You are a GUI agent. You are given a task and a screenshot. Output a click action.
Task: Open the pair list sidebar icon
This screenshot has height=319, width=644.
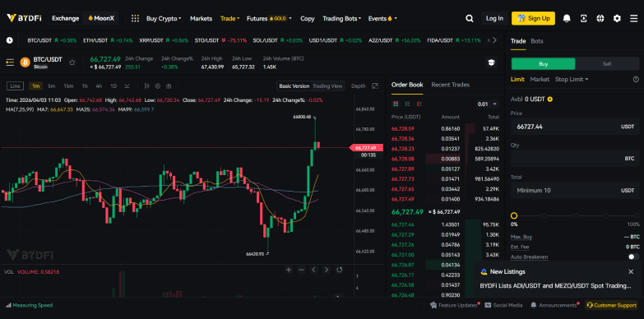coord(10,62)
